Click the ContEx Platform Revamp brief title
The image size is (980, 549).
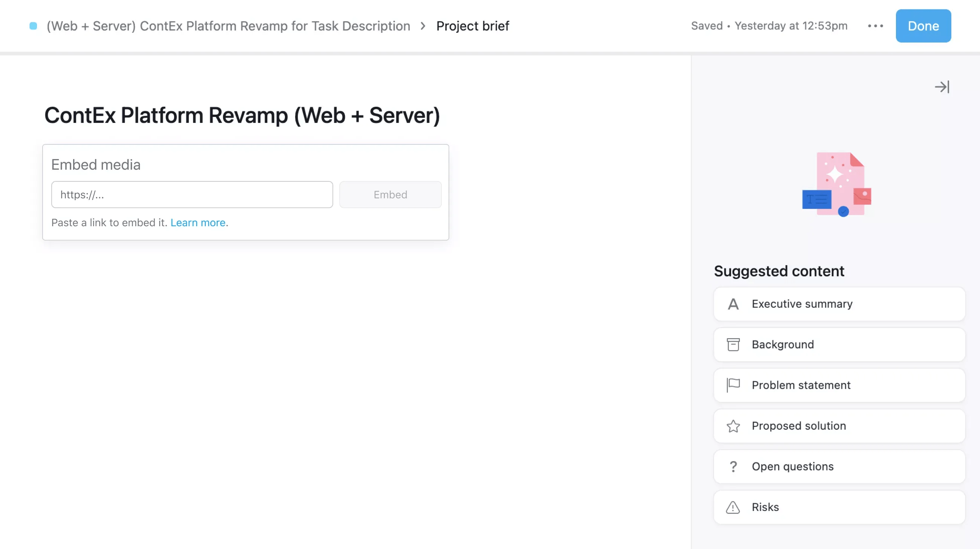tap(242, 115)
